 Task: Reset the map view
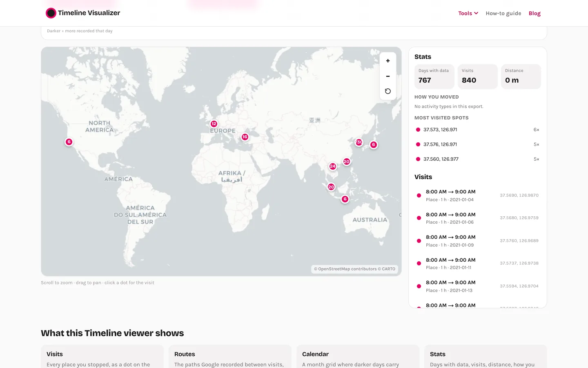coord(388,91)
